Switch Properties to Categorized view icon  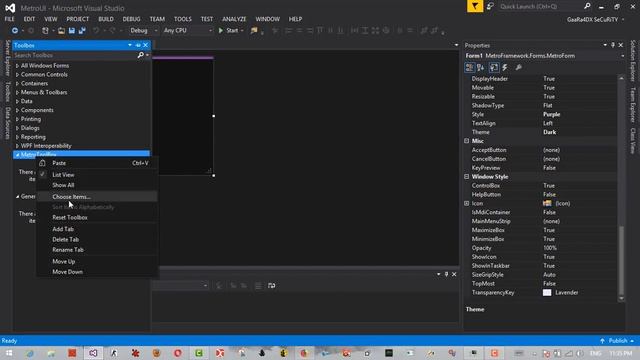[469, 68]
